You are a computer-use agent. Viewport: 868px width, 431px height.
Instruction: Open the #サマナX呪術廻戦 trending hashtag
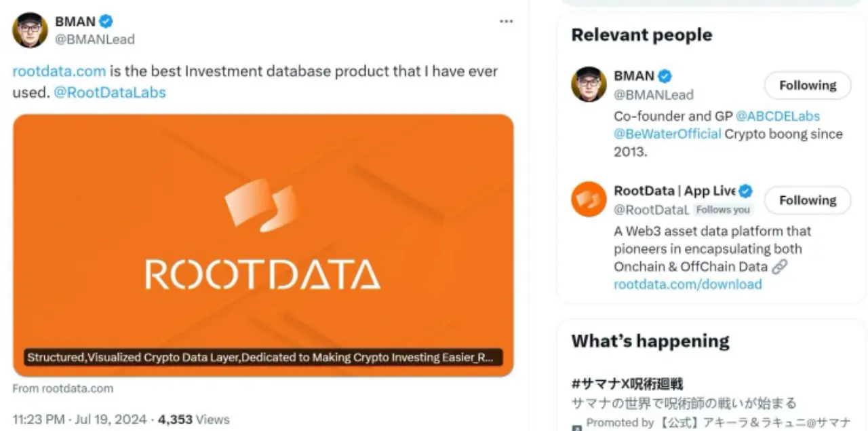click(x=627, y=384)
